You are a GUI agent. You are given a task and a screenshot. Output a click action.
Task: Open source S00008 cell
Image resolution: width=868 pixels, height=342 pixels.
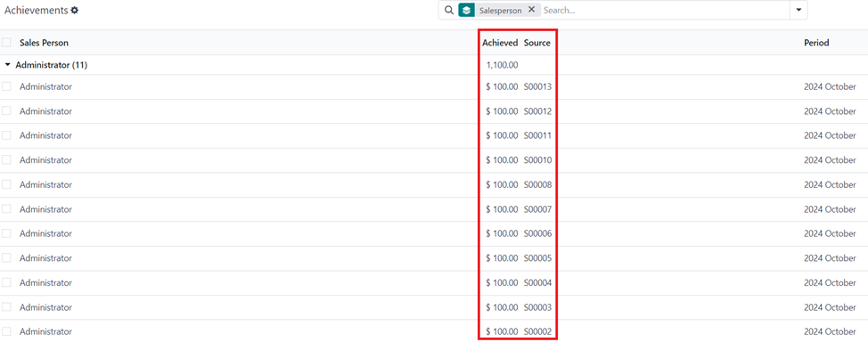[x=538, y=184]
